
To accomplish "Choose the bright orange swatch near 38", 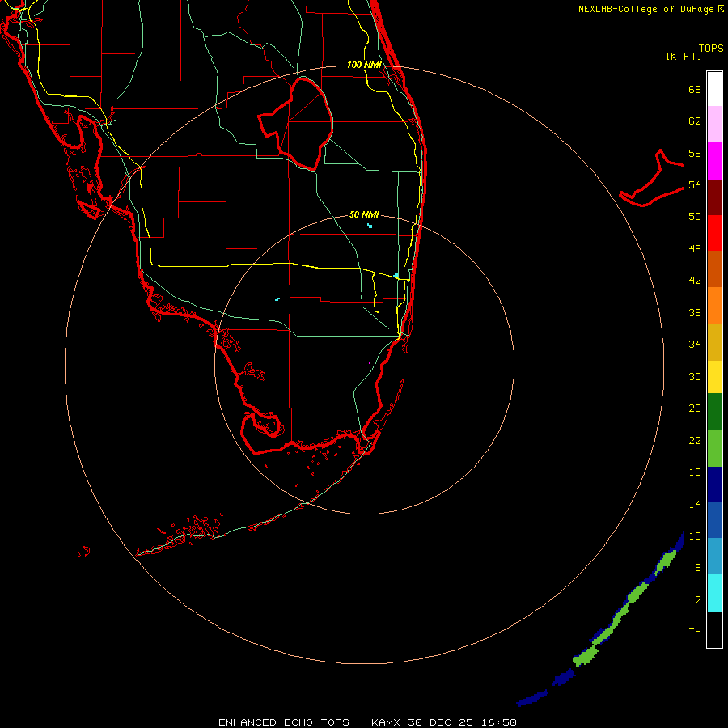I will [x=714, y=306].
